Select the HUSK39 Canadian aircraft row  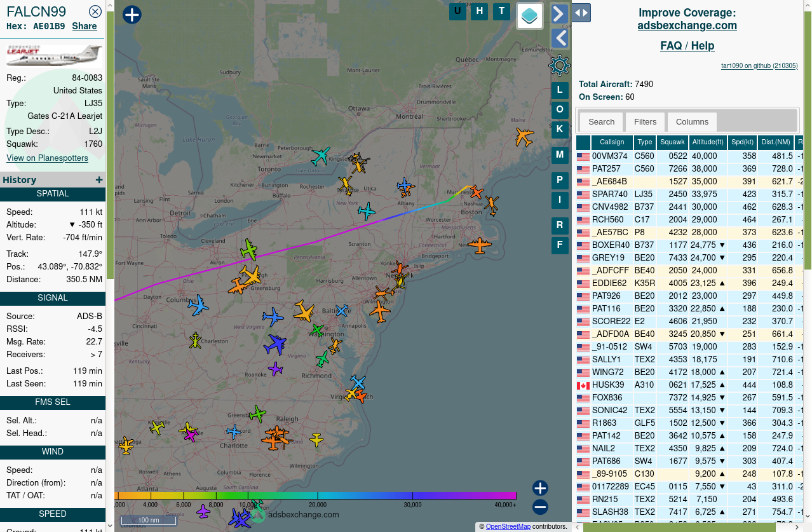[689, 385]
